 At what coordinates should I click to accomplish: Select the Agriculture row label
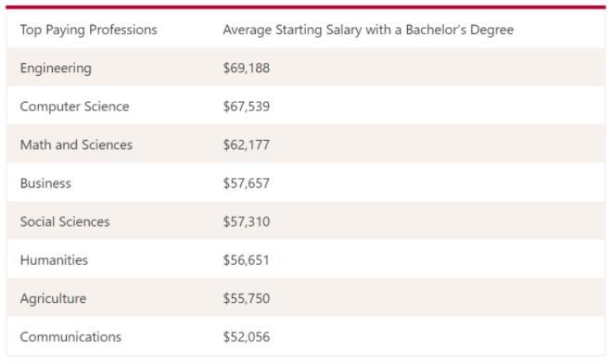pos(53,298)
